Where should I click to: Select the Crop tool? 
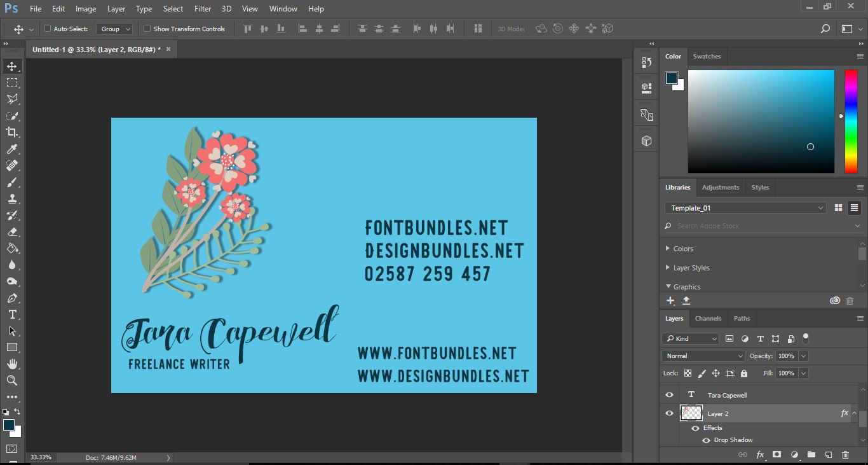point(12,132)
